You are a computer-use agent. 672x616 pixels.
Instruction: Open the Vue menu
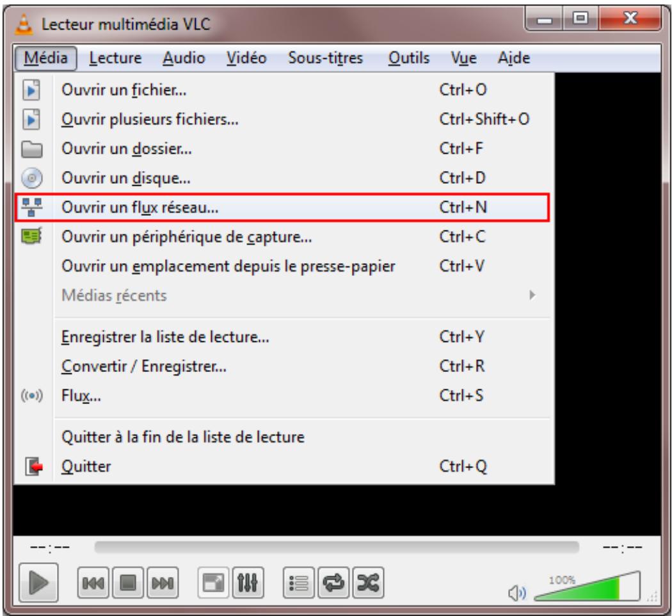point(464,58)
